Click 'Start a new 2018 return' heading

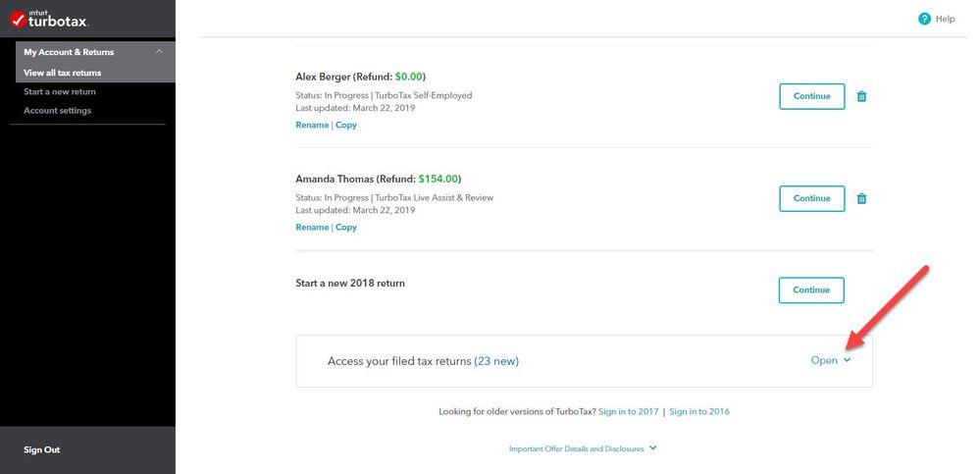pyautogui.click(x=350, y=284)
